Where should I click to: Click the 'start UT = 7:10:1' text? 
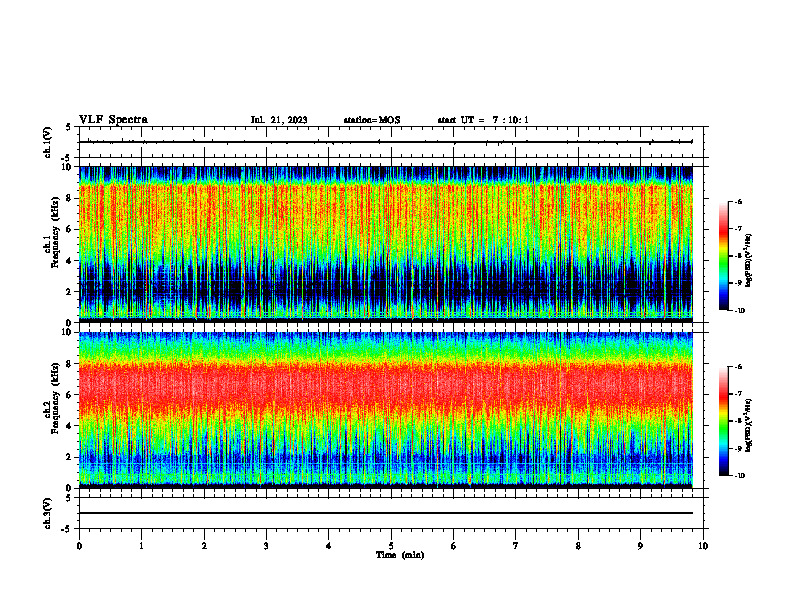point(483,120)
